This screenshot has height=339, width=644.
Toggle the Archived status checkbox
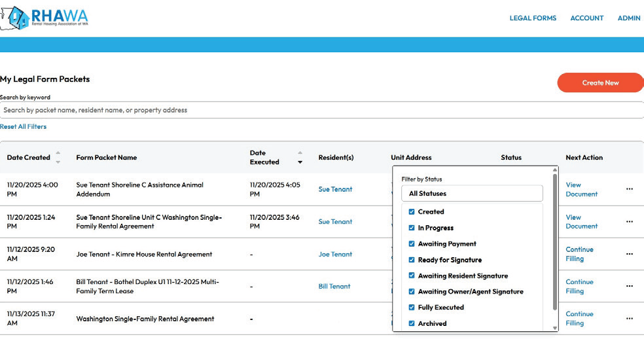pyautogui.click(x=412, y=323)
